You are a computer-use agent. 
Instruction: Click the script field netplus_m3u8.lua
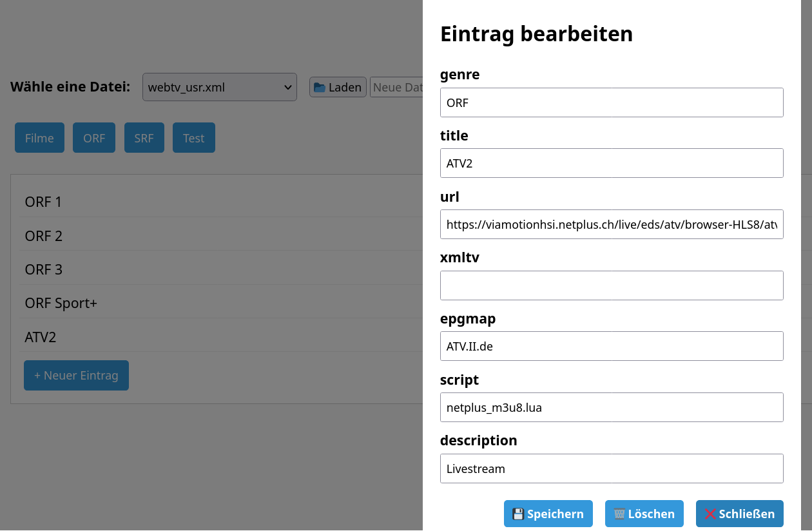click(x=611, y=407)
